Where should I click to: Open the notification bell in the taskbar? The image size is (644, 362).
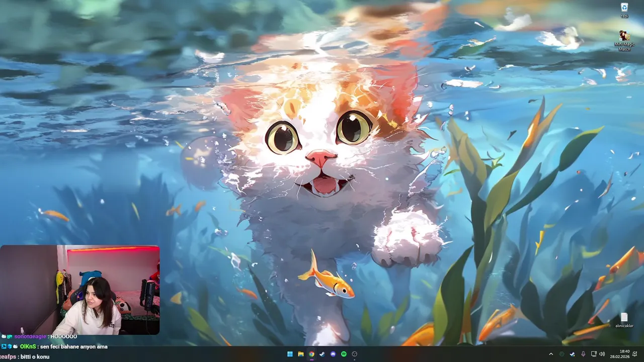click(x=635, y=354)
